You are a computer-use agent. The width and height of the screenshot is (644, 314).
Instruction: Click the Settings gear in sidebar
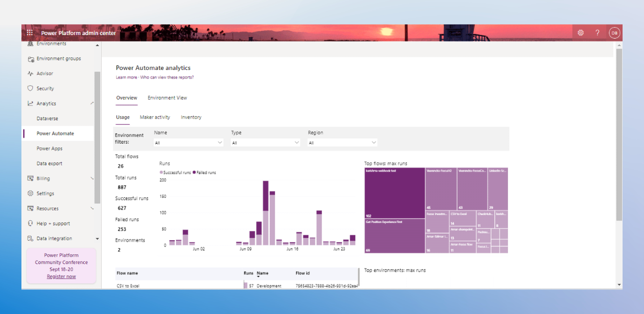click(x=30, y=194)
